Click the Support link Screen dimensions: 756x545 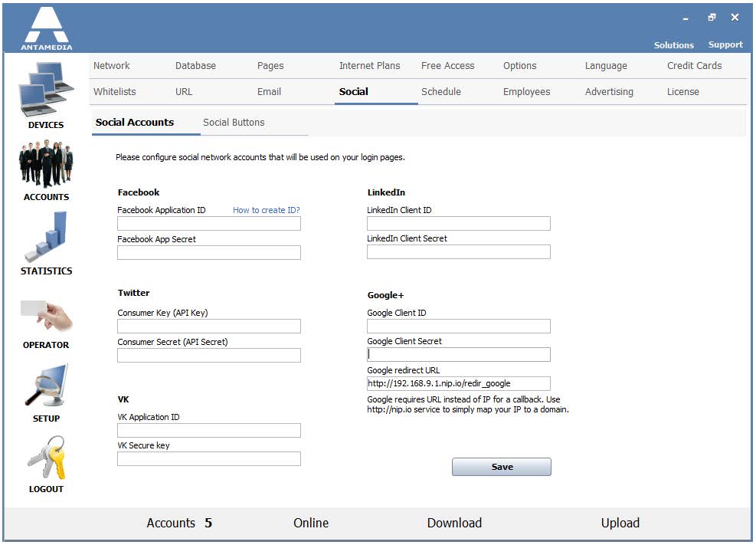725,44
